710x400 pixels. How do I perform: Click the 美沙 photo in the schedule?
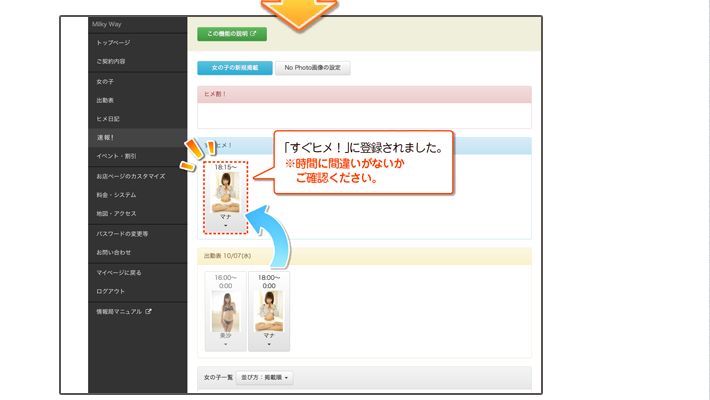pyautogui.click(x=225, y=312)
